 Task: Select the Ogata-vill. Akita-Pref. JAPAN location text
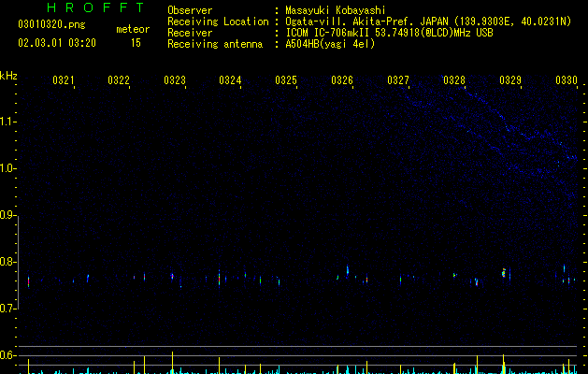(428, 22)
